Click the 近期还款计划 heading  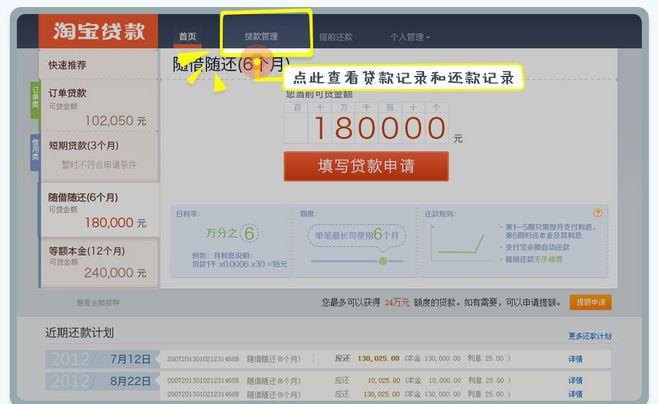click(x=79, y=333)
